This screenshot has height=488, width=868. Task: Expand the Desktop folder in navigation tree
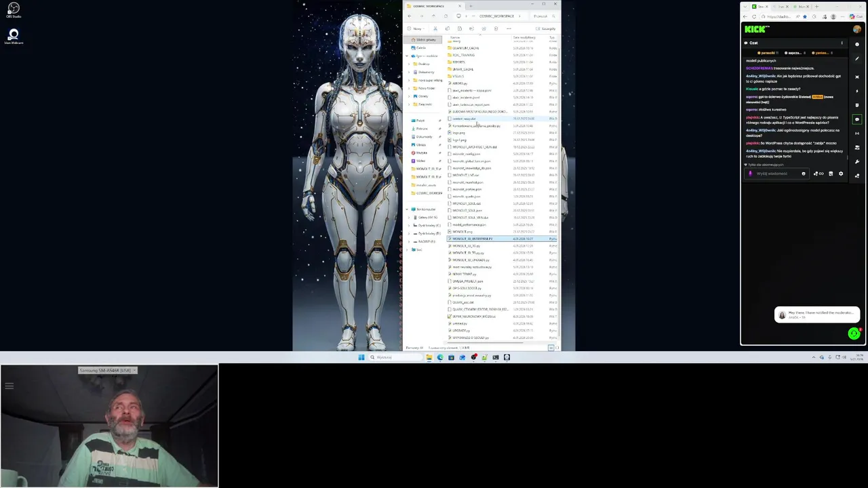coord(409,64)
